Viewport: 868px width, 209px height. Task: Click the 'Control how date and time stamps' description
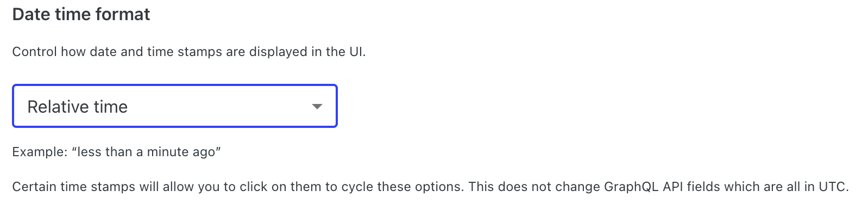click(x=188, y=52)
